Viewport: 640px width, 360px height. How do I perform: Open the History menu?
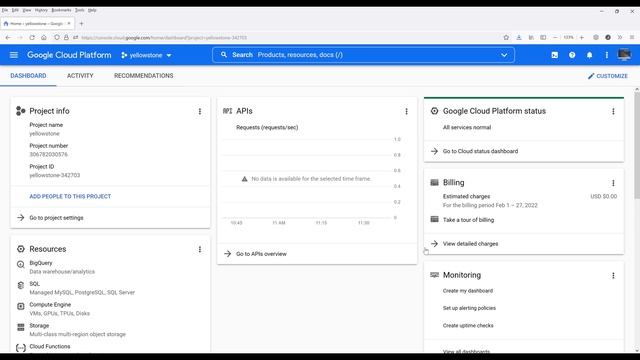(x=41, y=10)
